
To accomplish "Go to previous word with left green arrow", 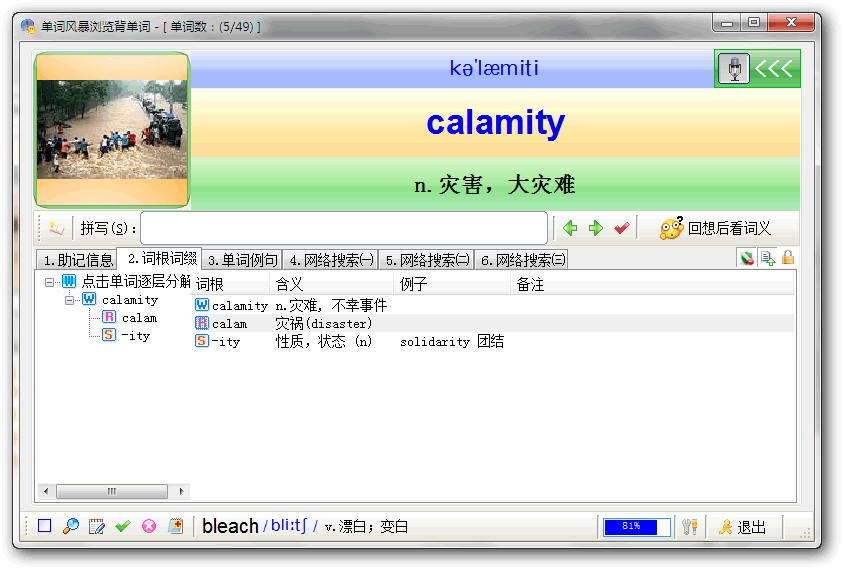I will point(571,228).
